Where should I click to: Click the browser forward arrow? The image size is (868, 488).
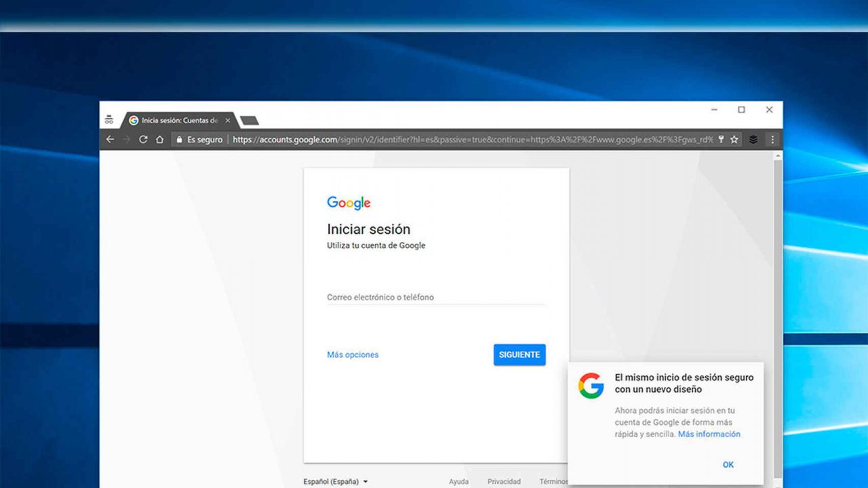tap(127, 140)
